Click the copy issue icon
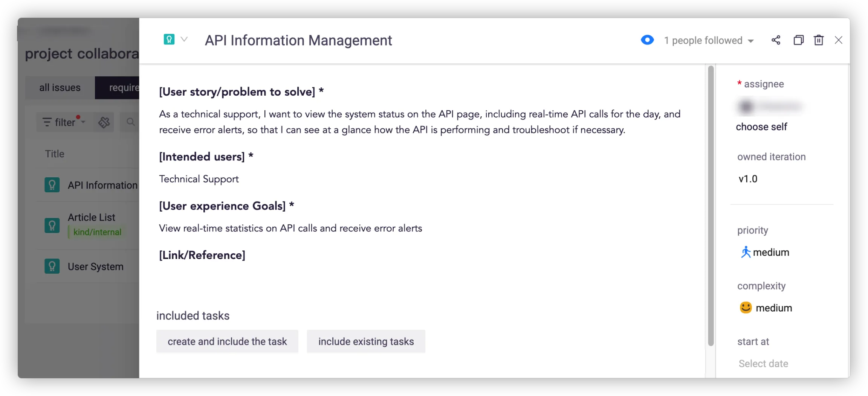The image size is (868, 396). 798,40
